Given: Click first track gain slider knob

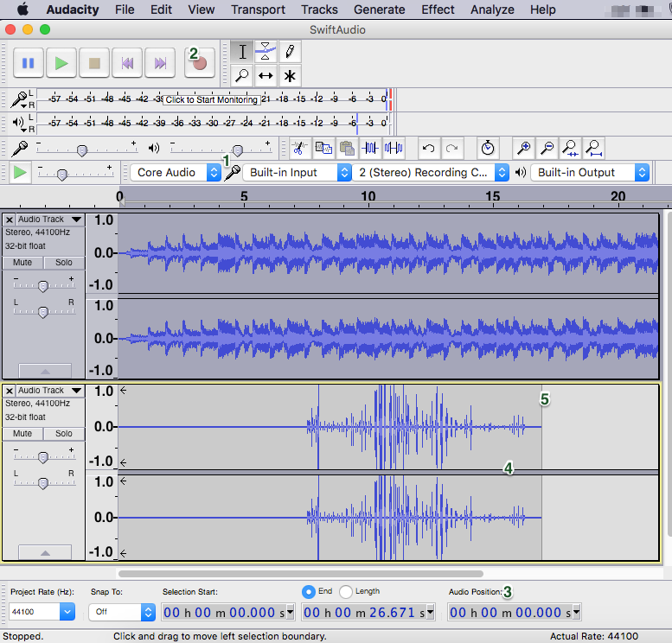Looking at the screenshot, I should pyautogui.click(x=43, y=286).
